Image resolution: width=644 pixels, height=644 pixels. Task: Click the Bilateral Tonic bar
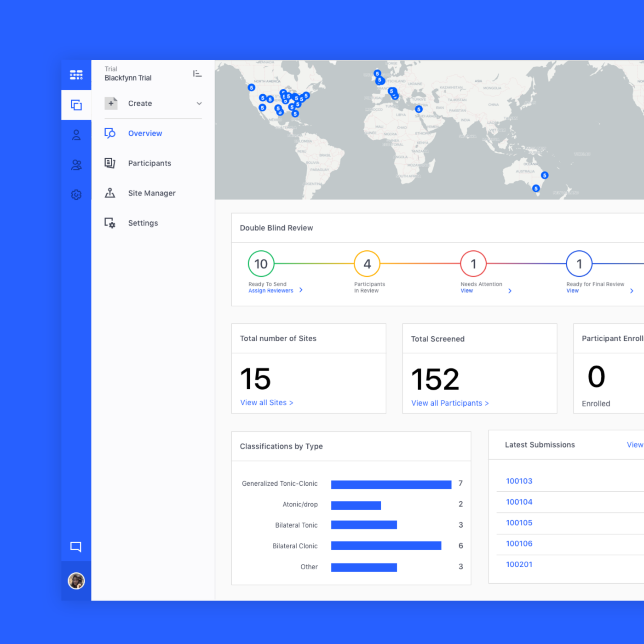tap(364, 525)
